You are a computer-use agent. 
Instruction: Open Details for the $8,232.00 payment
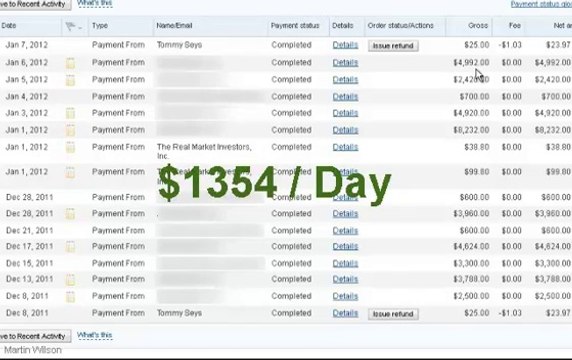point(345,130)
